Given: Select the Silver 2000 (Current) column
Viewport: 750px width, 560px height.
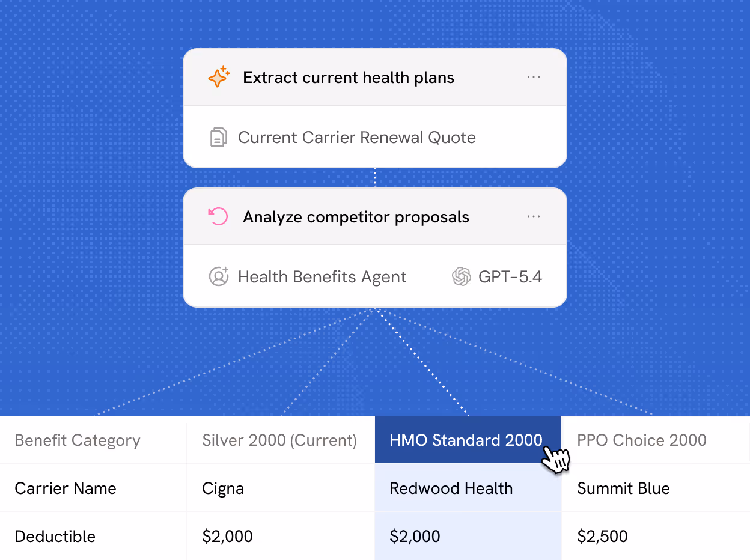Looking at the screenshot, I should click(279, 440).
